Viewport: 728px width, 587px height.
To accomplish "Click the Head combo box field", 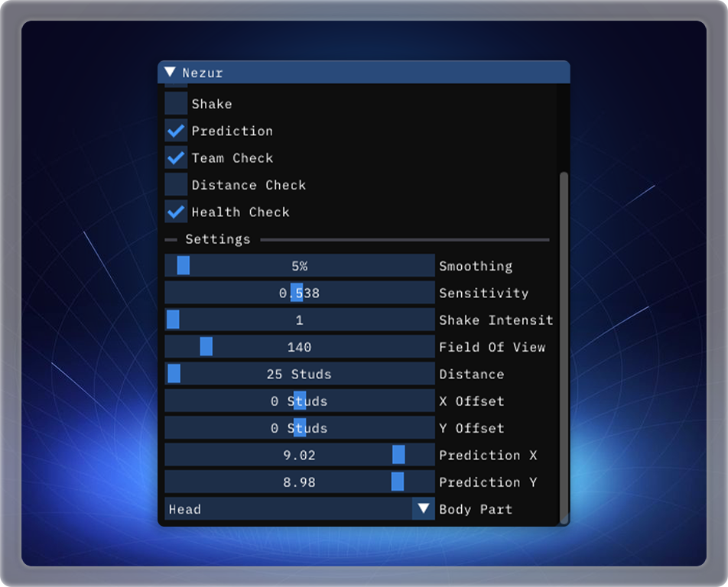I will click(x=288, y=509).
